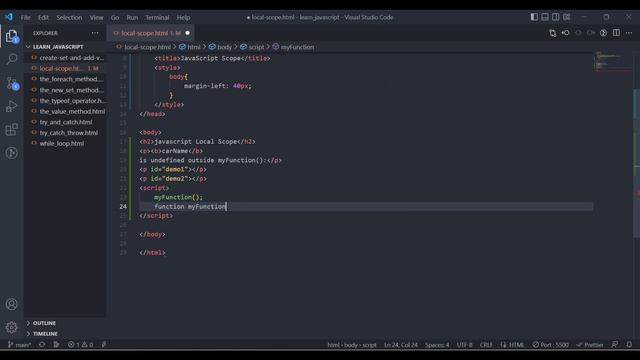Select local-scope.html in the file explorer
This screenshot has height=360, width=640.
pos(65,69)
